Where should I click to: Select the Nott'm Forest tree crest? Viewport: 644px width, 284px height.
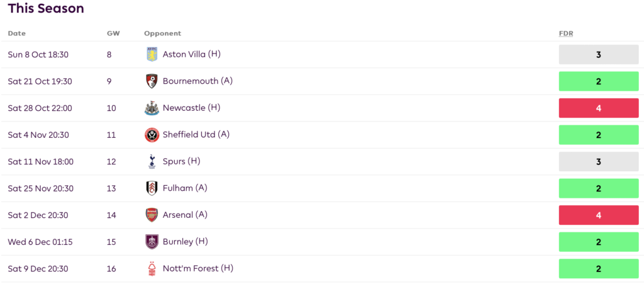point(152,269)
